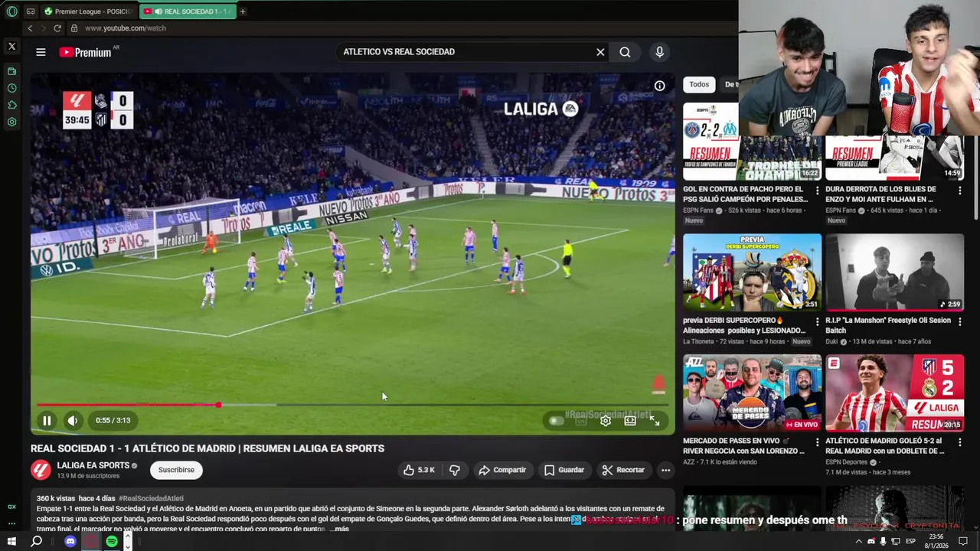Open Windows taskbar search magnifier
The width and height of the screenshot is (980, 551).
[36, 542]
